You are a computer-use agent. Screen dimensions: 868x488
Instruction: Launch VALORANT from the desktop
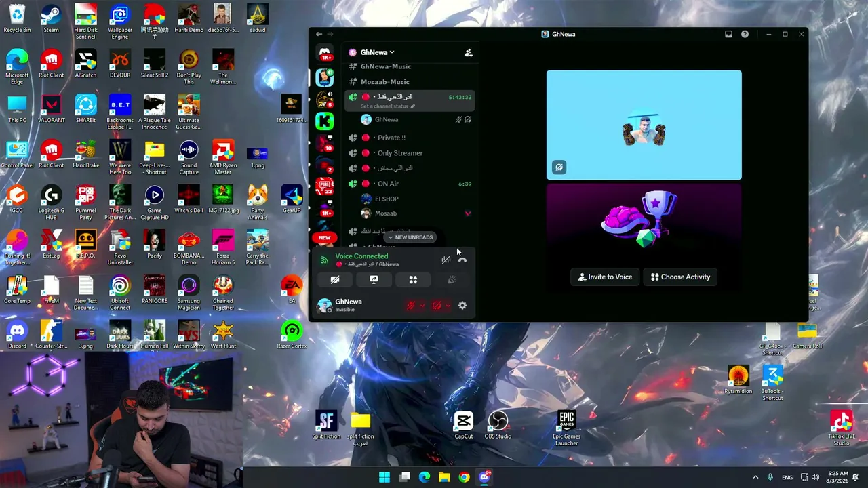pos(51,108)
